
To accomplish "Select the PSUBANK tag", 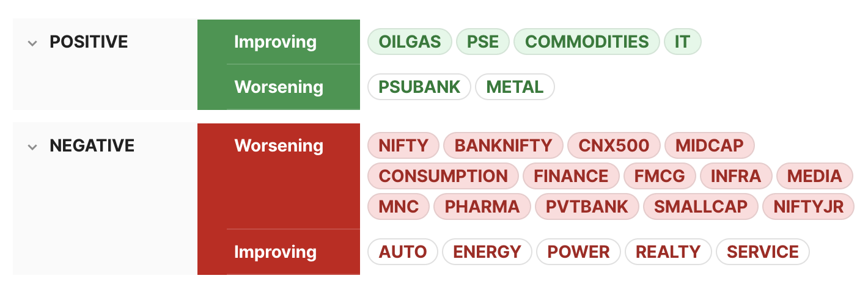I will coord(419,87).
